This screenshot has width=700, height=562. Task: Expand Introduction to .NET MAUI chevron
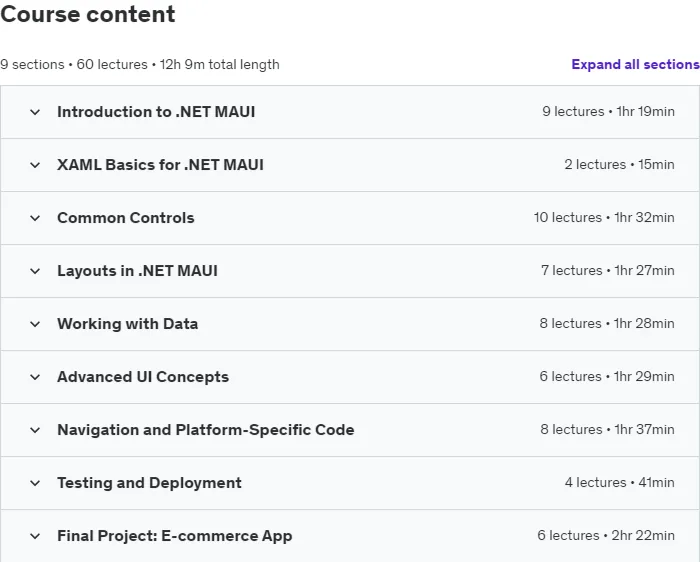pos(35,112)
